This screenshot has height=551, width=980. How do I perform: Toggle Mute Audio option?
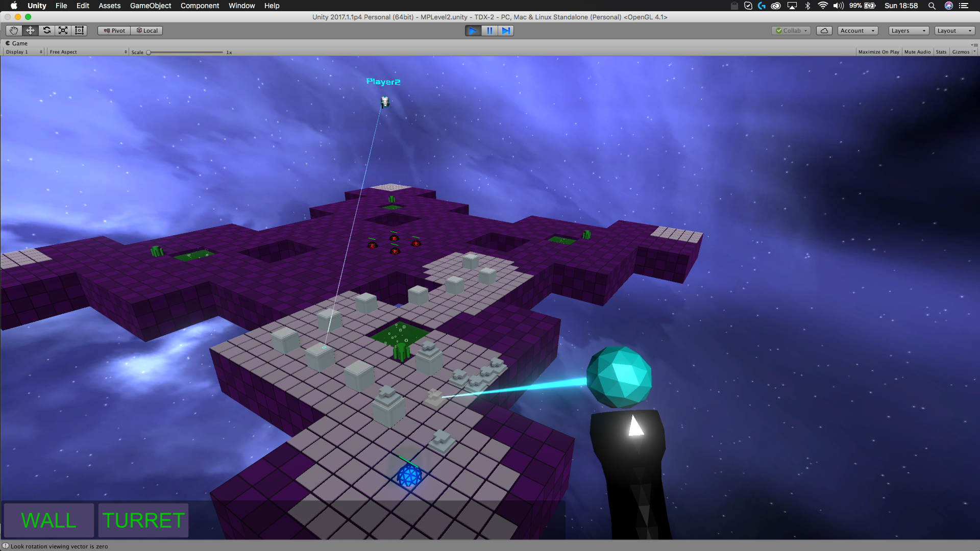point(917,52)
